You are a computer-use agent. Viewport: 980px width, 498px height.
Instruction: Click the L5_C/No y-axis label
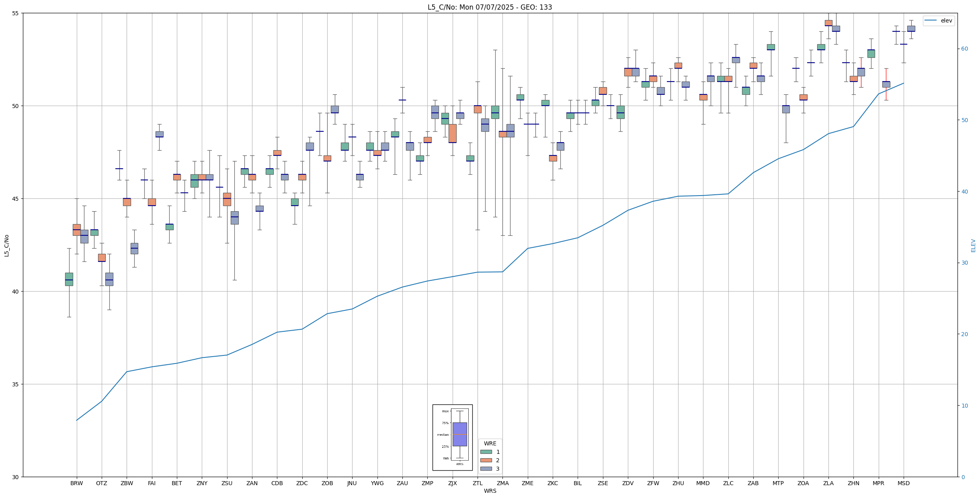pos(6,245)
